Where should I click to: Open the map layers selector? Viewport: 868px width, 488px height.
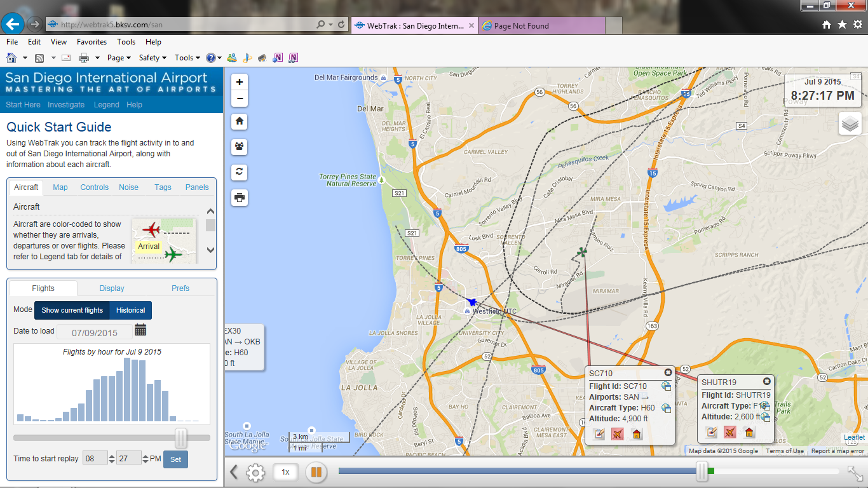850,125
